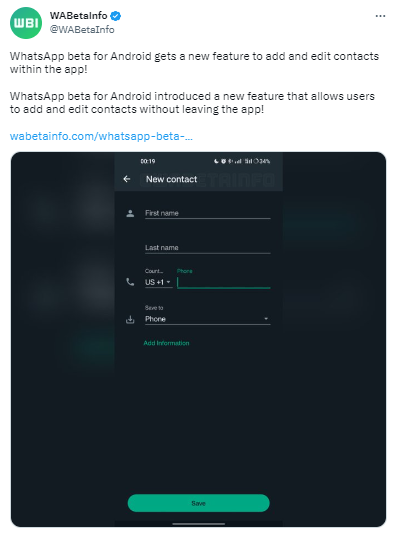Click the battery status icon showing 34%
The image size is (394, 533).
click(262, 161)
